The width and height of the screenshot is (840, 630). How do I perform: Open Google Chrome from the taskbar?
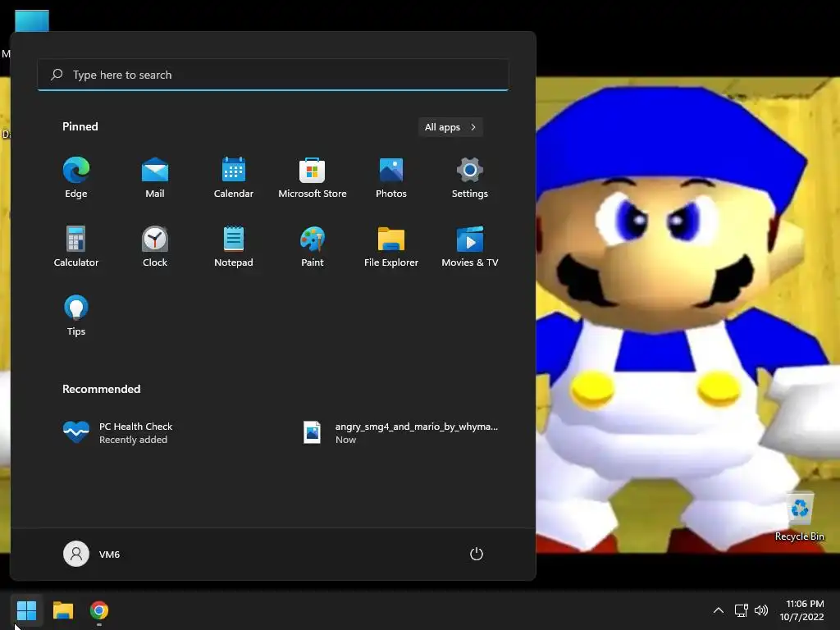tap(99, 610)
